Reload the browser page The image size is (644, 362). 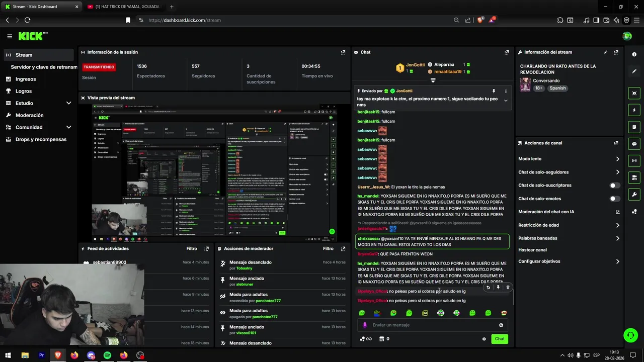tap(27, 20)
